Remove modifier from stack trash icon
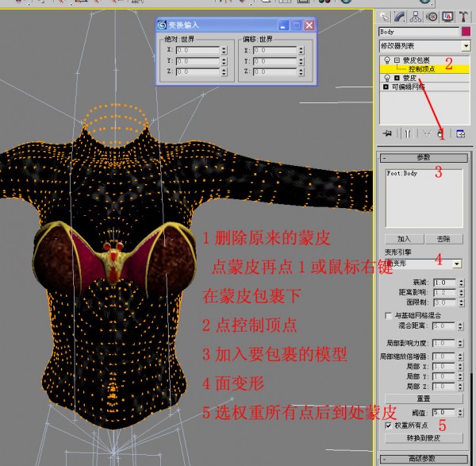The width and height of the screenshot is (476, 466). click(440, 133)
